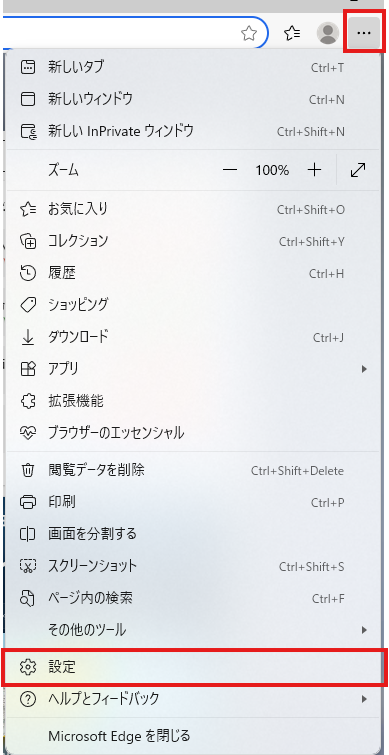Screen dimensions: 389x755
Task: Select 新しい InPrivate ウィンドウ
Action: coord(193,130)
